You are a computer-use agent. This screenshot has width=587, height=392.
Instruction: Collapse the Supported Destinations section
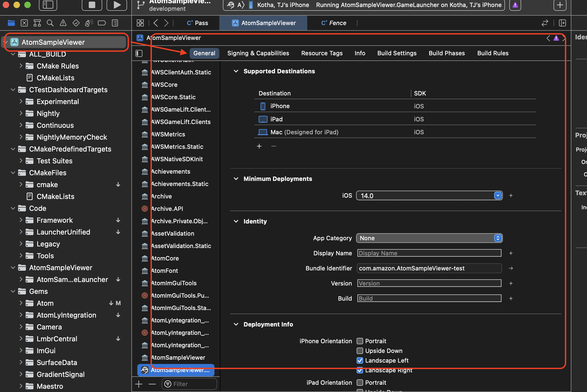click(x=236, y=71)
